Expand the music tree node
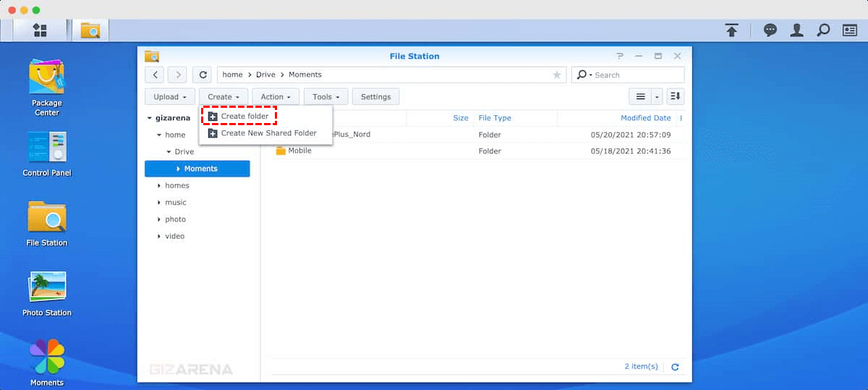The width and height of the screenshot is (868, 390). [159, 203]
